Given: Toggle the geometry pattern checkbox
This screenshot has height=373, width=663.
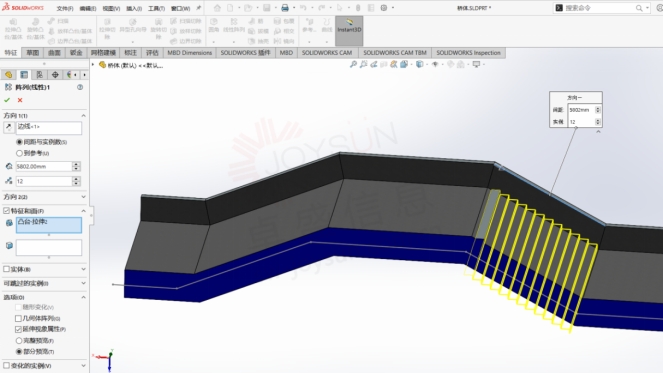Looking at the screenshot, I should (x=18, y=318).
